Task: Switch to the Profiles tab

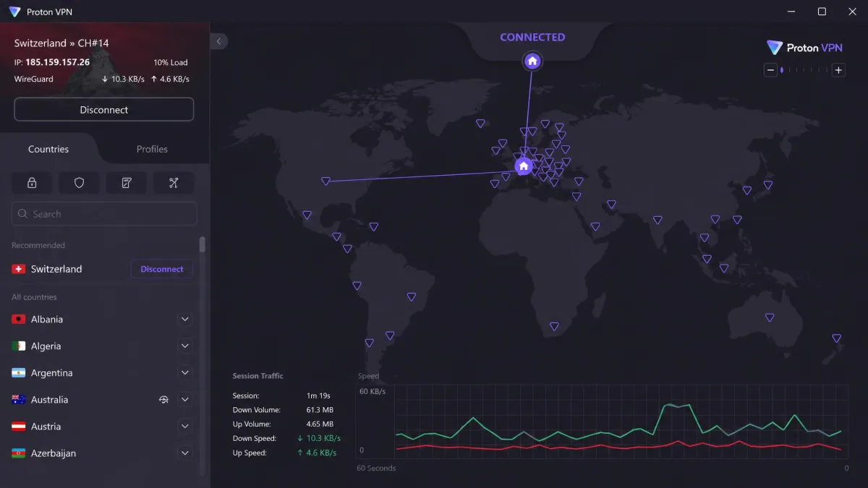Action: 152,149
